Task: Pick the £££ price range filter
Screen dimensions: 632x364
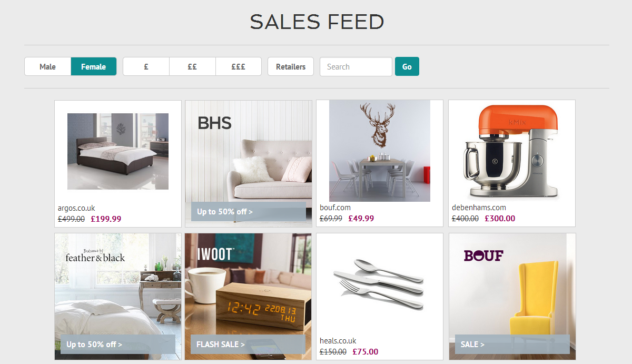Action: coord(239,67)
